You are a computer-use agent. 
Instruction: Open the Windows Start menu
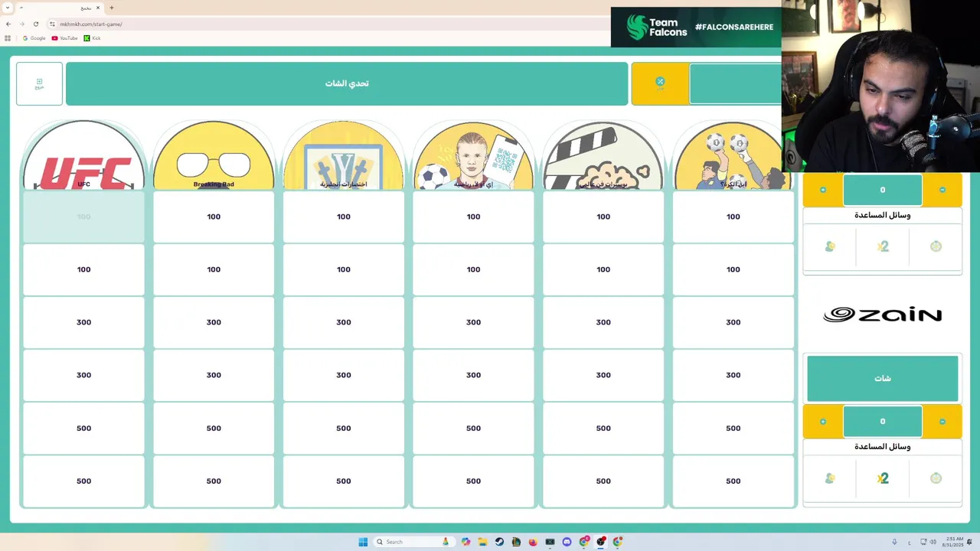(x=363, y=542)
